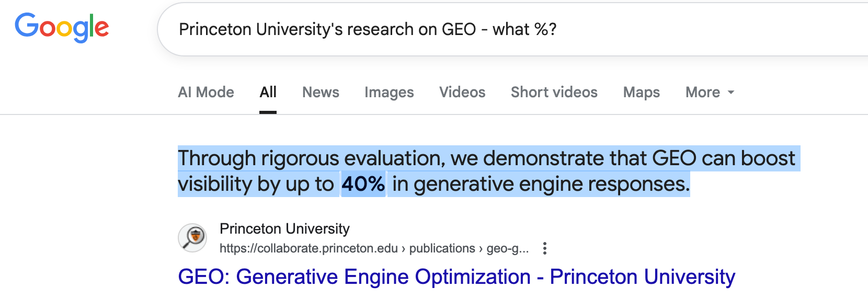Screen dimensions: 868x299
Task: Switch to AI Mode
Action: tap(206, 92)
